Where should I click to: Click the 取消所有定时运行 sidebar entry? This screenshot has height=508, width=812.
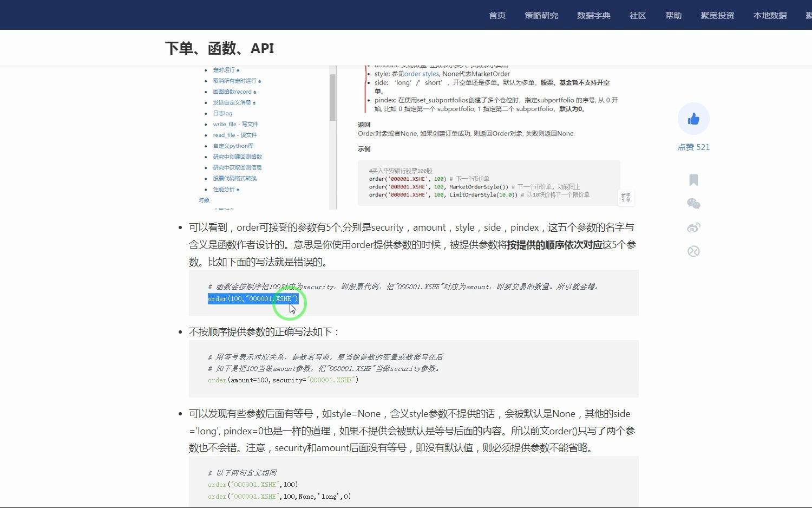tap(237, 81)
